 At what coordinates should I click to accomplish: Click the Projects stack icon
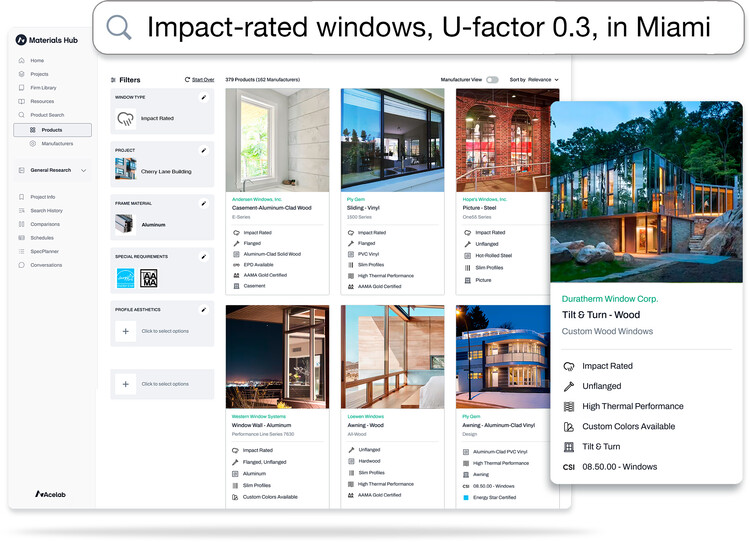[x=21, y=74]
